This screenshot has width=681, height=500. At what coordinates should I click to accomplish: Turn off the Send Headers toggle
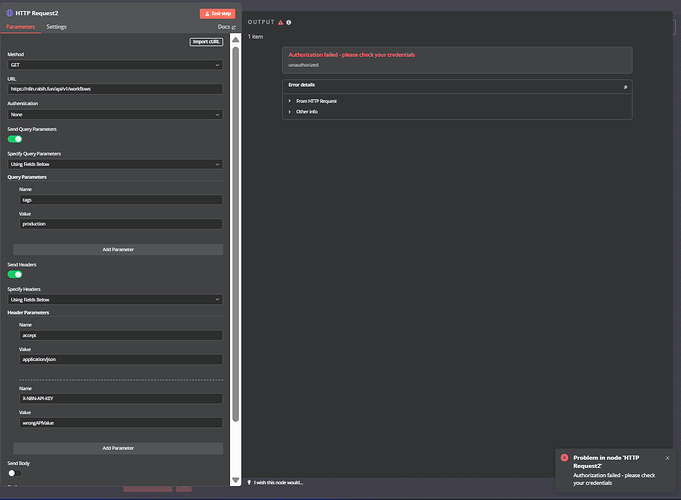pos(15,273)
